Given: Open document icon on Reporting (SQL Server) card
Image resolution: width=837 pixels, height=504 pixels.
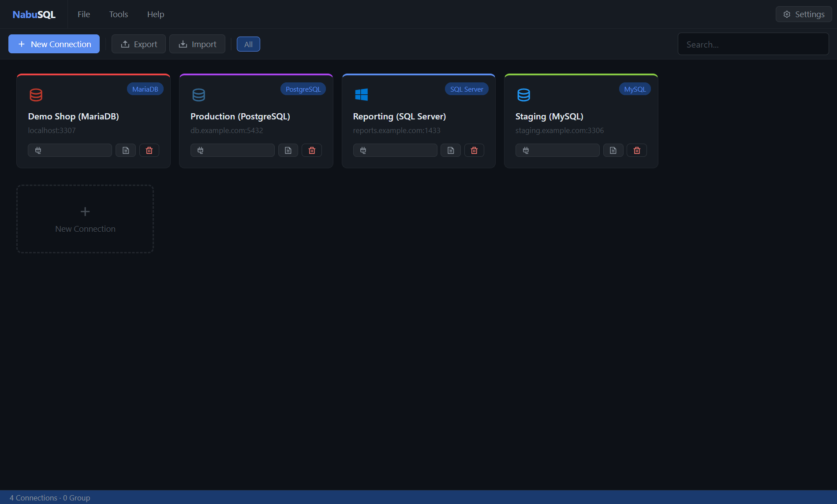Looking at the screenshot, I should pyautogui.click(x=451, y=150).
